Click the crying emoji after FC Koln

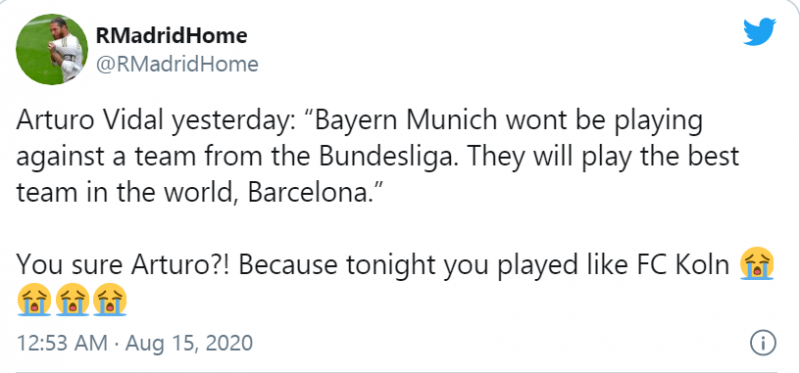pyautogui.click(x=757, y=263)
